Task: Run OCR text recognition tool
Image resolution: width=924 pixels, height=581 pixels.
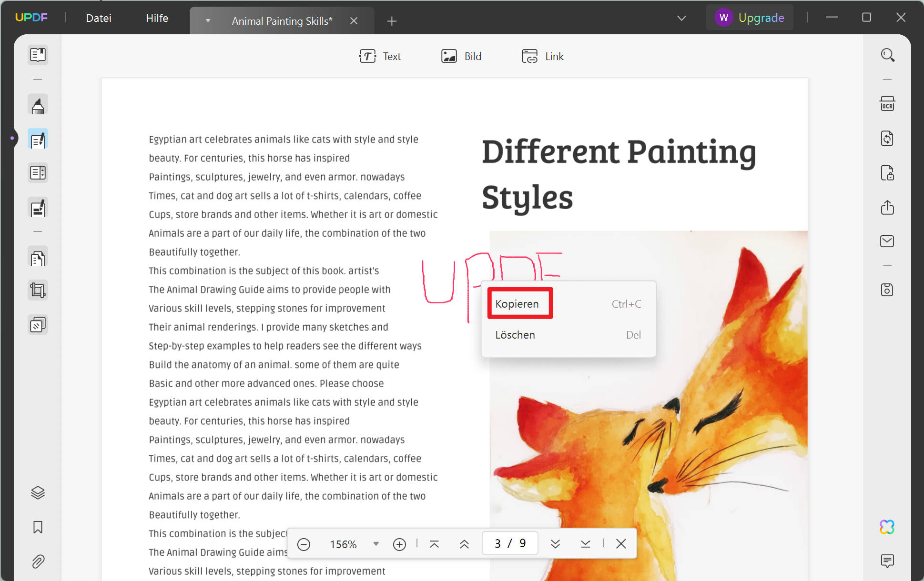Action: (887, 104)
